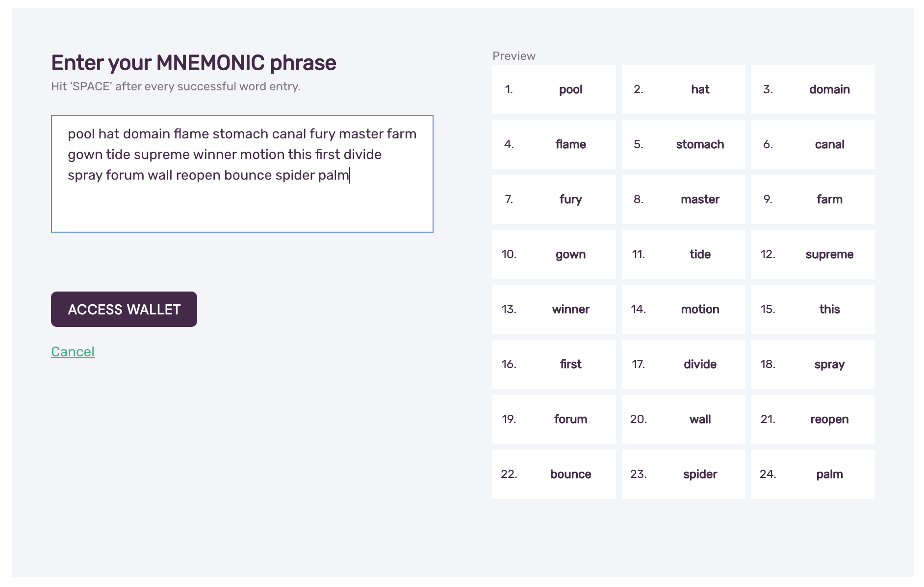Click preview tile 6 'canal'
The width and height of the screenshot is (924, 587).
[813, 144]
